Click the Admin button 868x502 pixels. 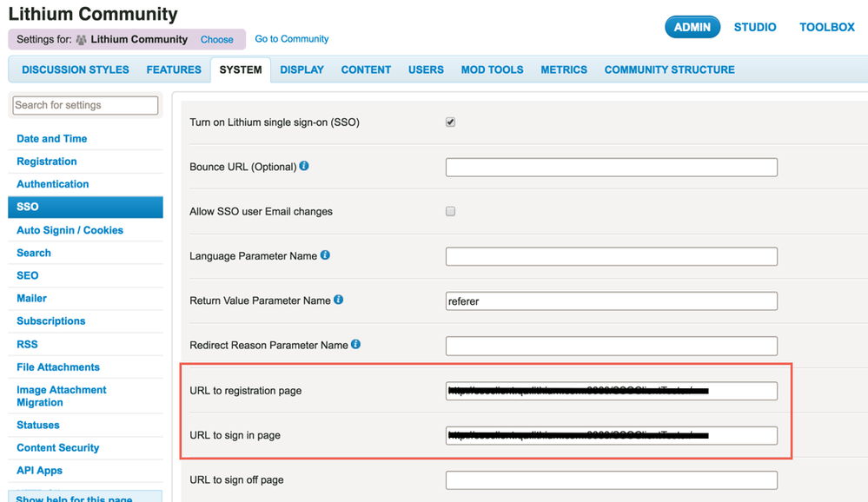coord(692,27)
